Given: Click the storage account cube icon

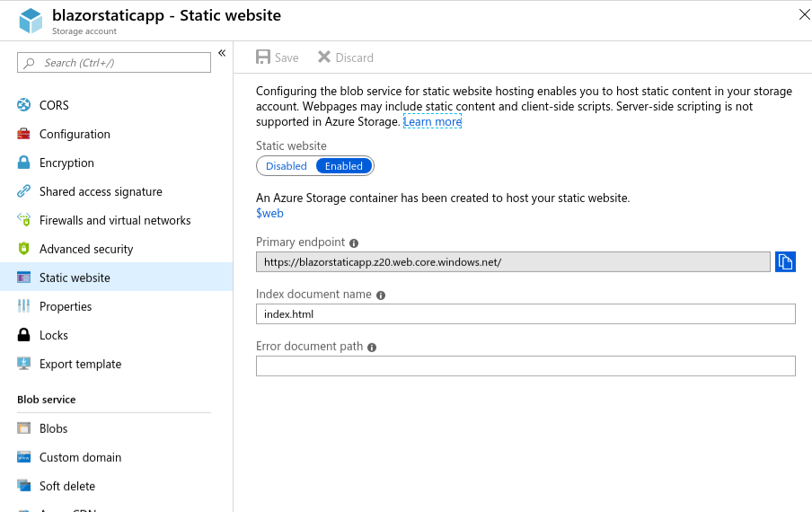Looking at the screenshot, I should (x=31, y=21).
